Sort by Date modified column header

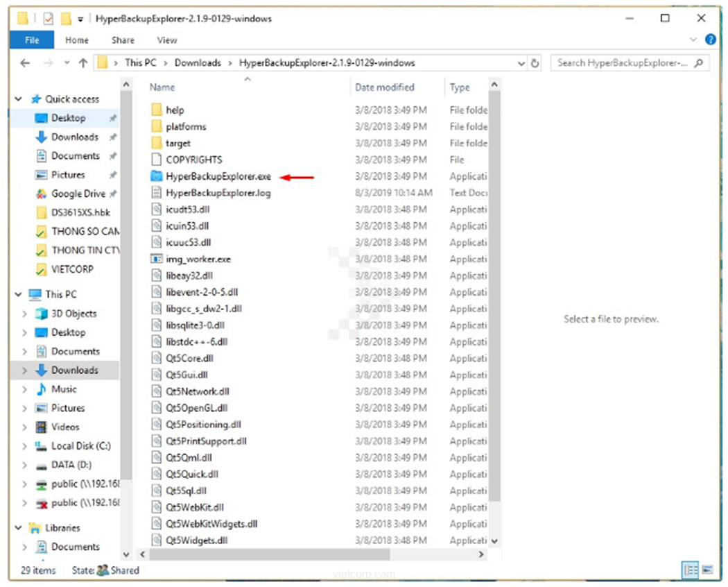[385, 87]
